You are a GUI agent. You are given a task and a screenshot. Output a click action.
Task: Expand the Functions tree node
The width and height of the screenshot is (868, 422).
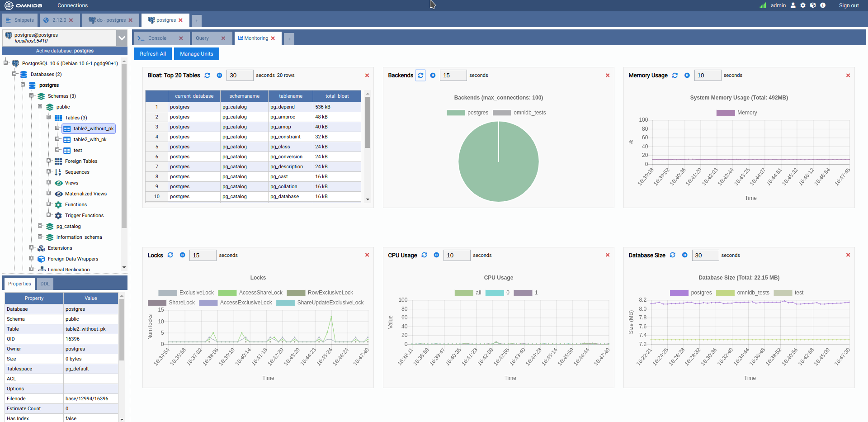(x=48, y=204)
